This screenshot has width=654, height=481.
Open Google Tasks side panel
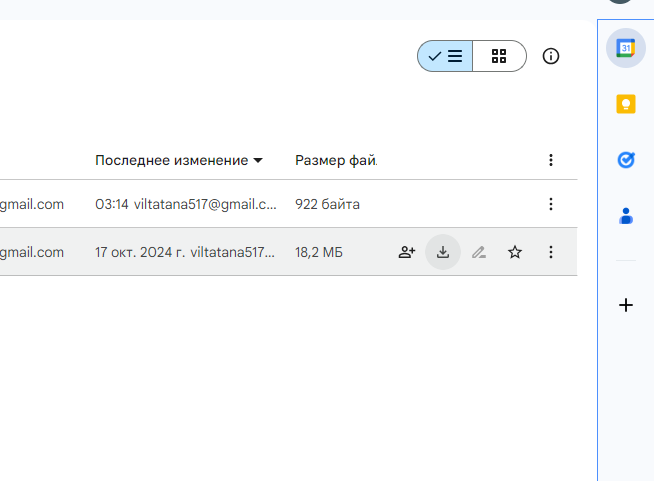point(626,160)
